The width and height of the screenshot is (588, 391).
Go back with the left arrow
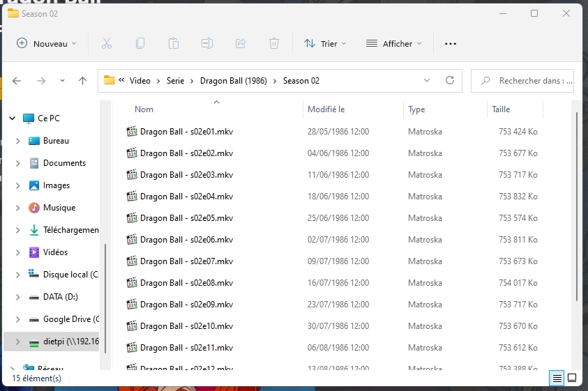click(17, 81)
